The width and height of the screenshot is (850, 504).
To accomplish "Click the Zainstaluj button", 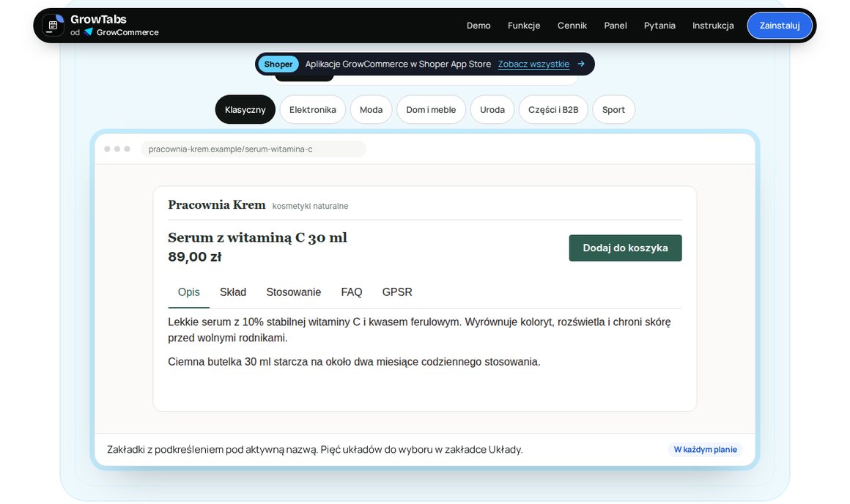I will 780,26.
